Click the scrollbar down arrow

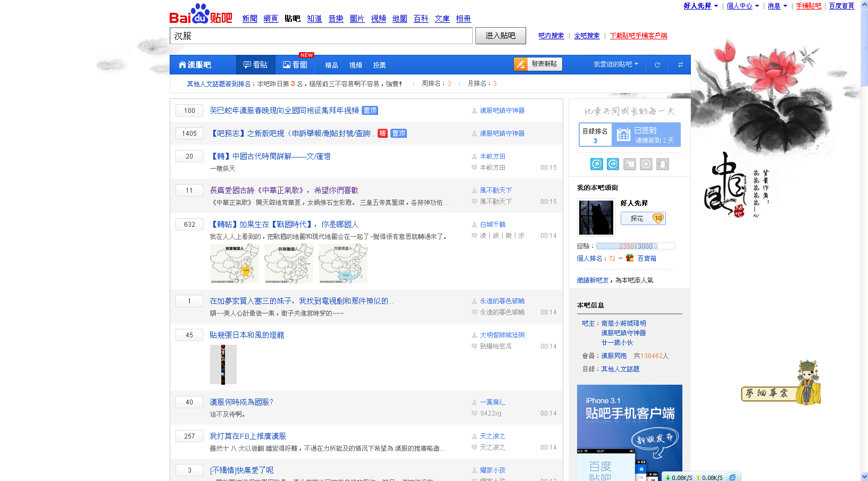click(x=864, y=477)
